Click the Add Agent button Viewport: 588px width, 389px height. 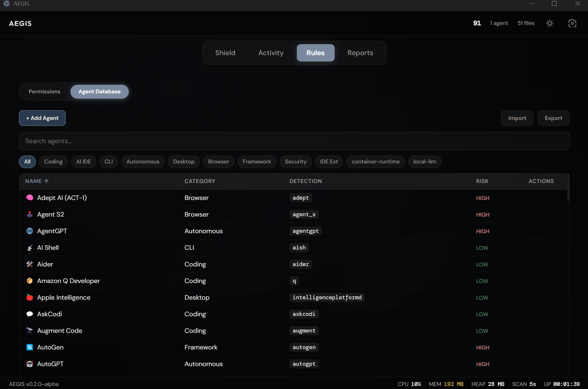[x=42, y=118]
